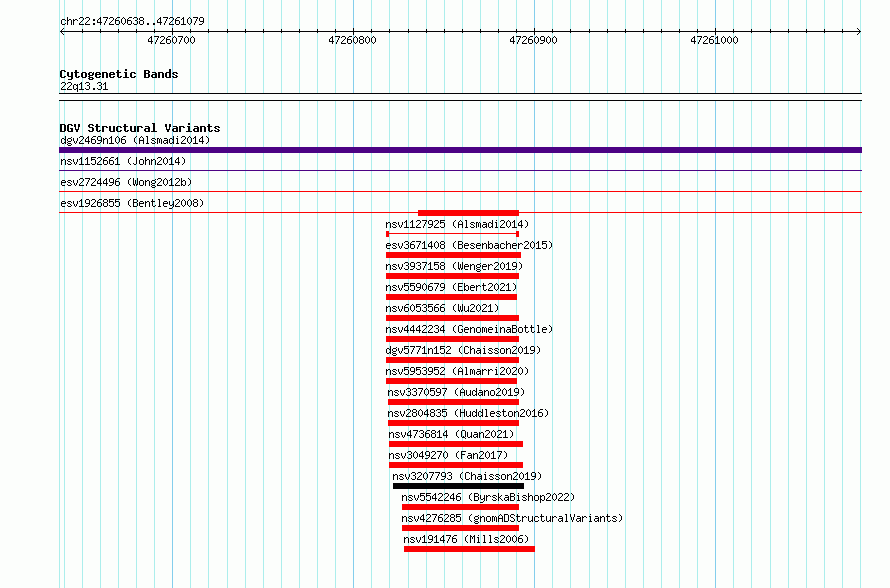Click the nsv1152661 (John2014) label
This screenshot has width=890, height=588.
(x=123, y=161)
